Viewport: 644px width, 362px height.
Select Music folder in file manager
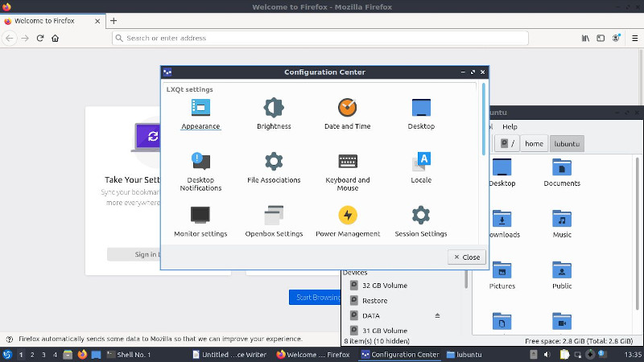(x=562, y=224)
